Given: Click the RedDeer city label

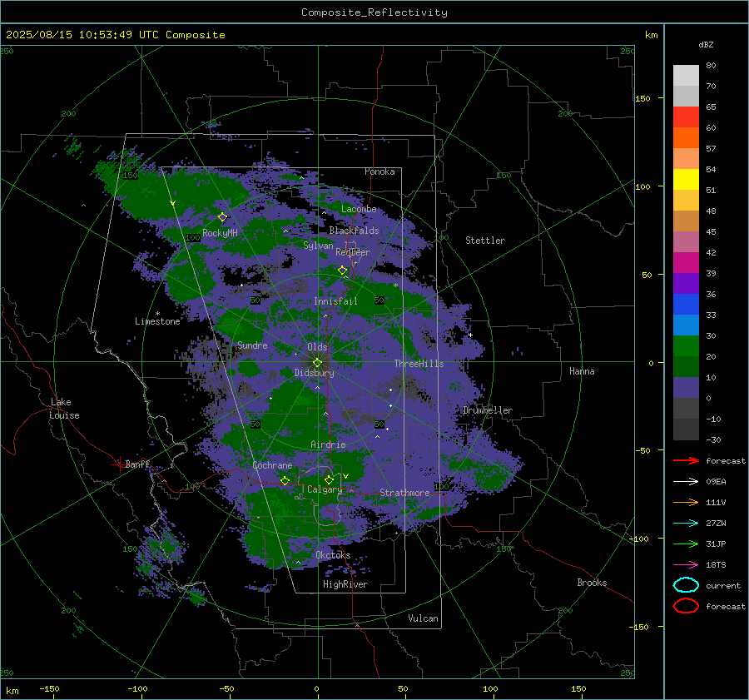Looking at the screenshot, I should pyautogui.click(x=353, y=252).
